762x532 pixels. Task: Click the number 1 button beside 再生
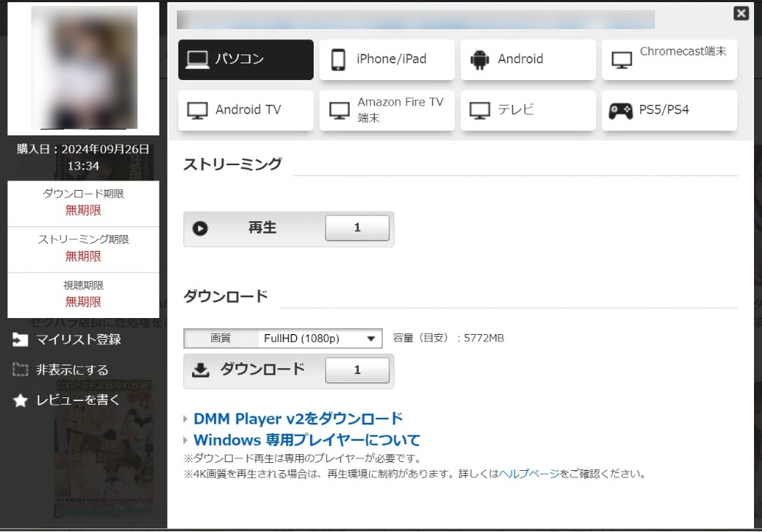pos(357,228)
